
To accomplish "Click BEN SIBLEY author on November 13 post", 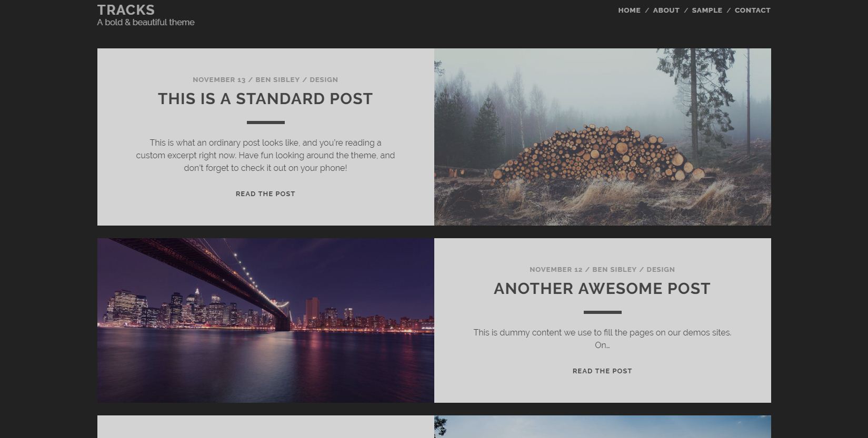I will [x=277, y=80].
